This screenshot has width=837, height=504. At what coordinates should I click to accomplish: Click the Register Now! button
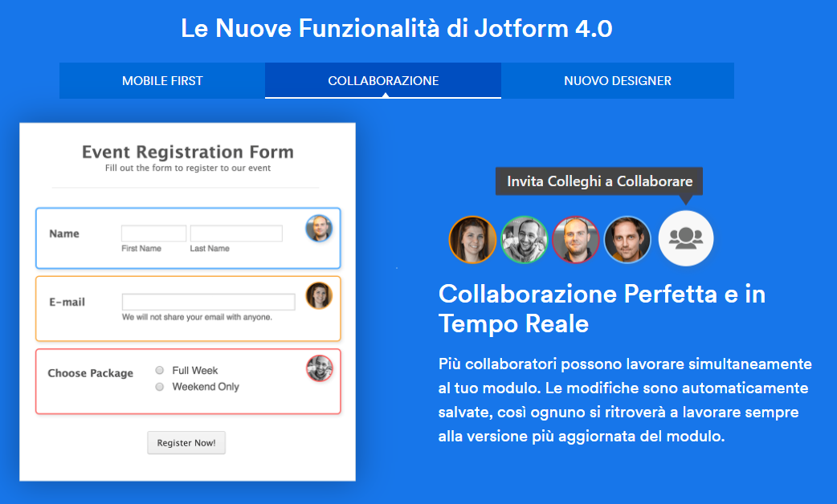click(x=186, y=443)
